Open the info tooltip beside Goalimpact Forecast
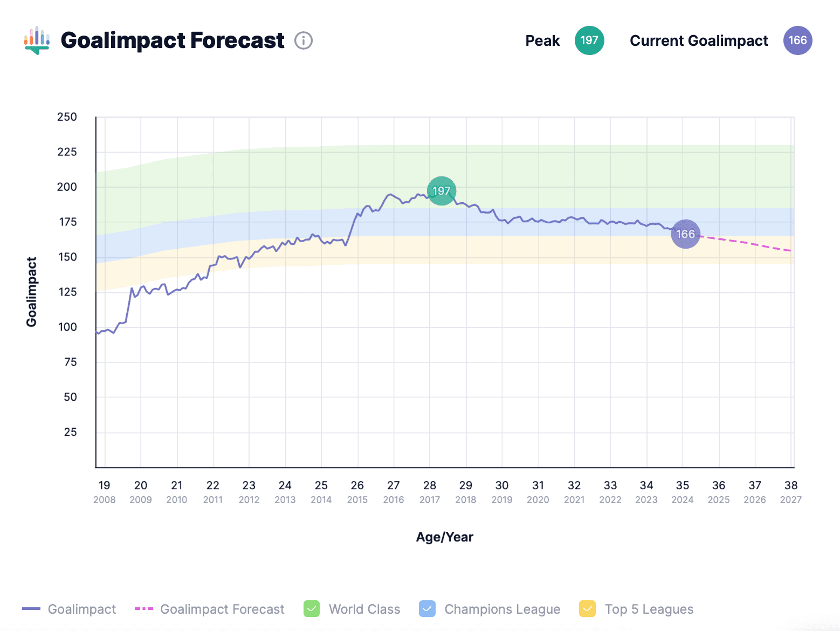The height and width of the screenshot is (631, 840). pos(303,40)
